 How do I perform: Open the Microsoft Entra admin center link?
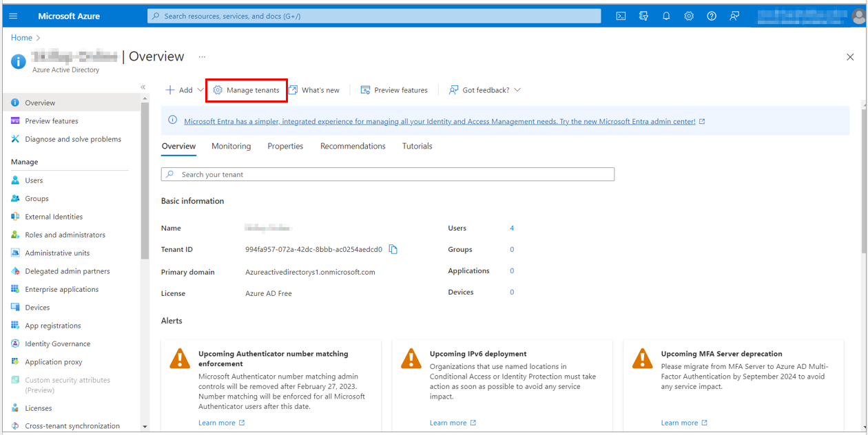click(440, 122)
